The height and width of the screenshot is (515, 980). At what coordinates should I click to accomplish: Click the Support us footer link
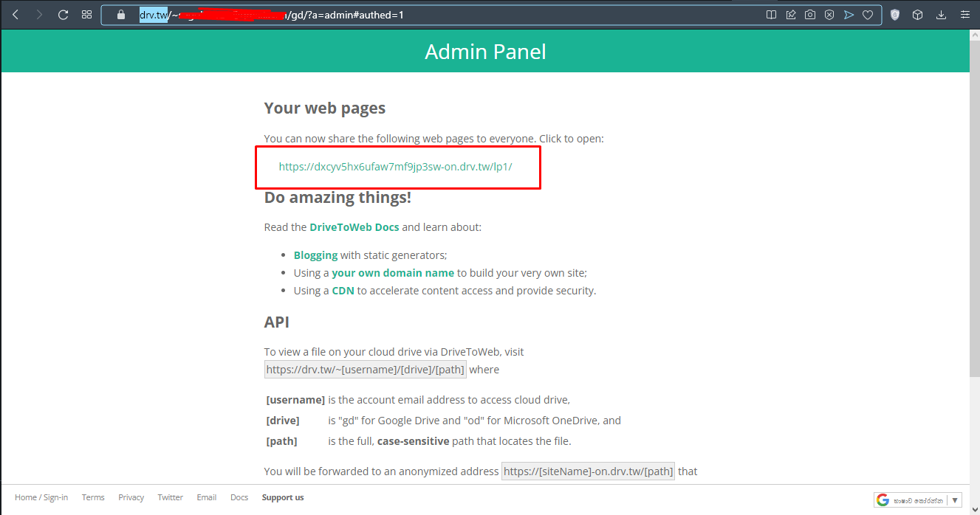click(x=283, y=497)
